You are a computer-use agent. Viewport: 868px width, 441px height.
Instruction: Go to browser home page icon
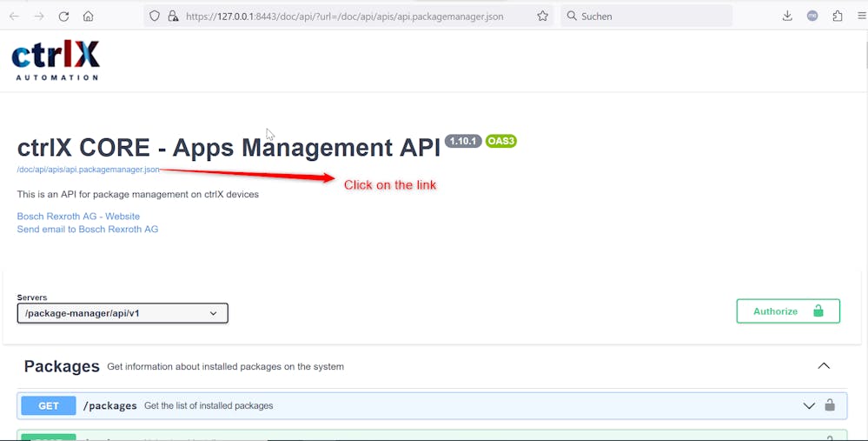[x=88, y=17]
